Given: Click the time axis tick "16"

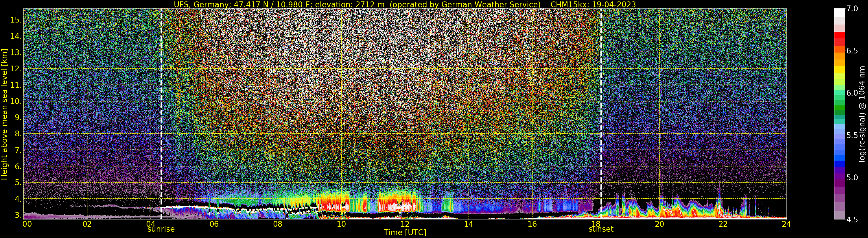Looking at the screenshot, I should tap(532, 224).
